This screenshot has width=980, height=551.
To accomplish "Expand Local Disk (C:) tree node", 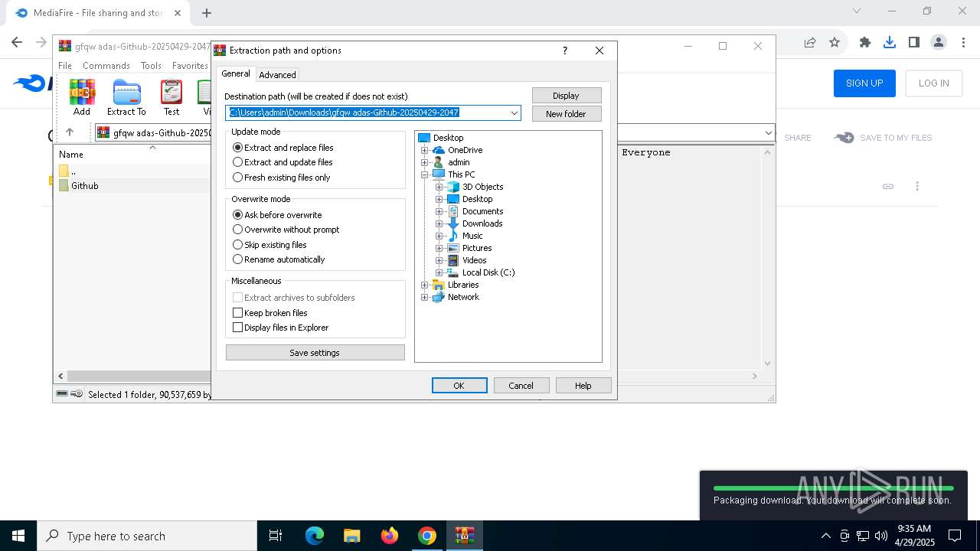I will tap(439, 272).
